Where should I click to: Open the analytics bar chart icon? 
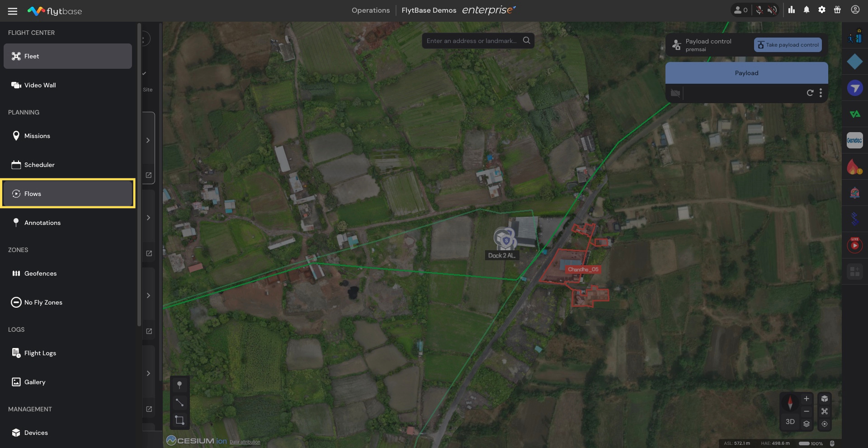(792, 10)
